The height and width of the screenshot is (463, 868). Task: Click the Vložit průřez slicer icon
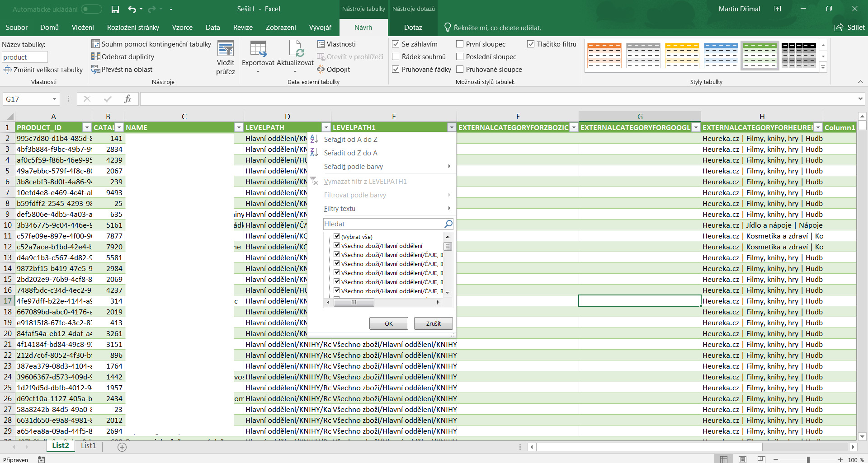(225, 48)
